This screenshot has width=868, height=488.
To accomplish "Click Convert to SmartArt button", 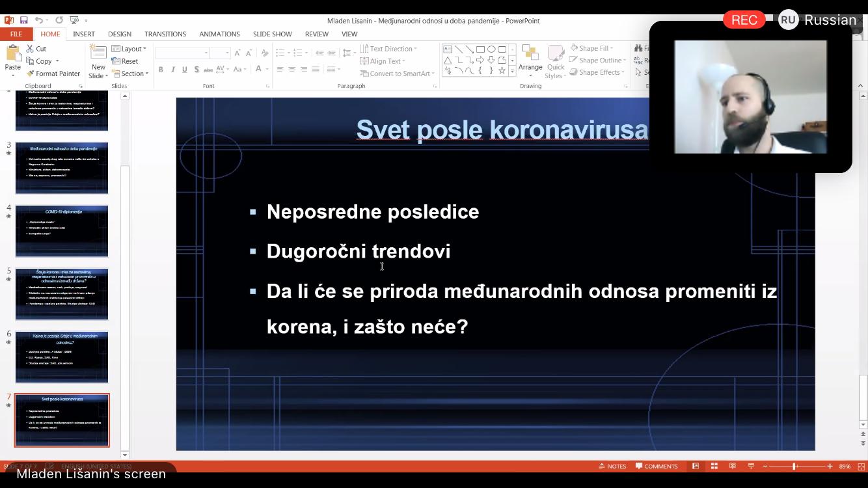I will (x=398, y=74).
